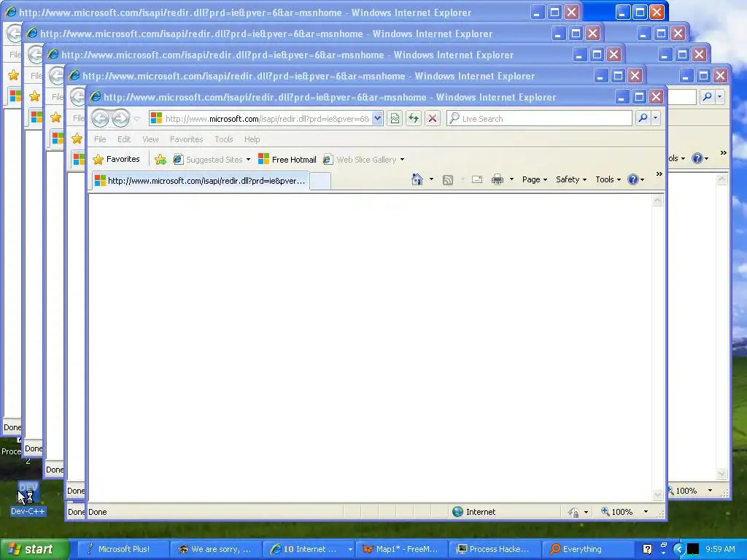The width and height of the screenshot is (747, 560).
Task: Expand the Web Slice Gallery dropdown arrow
Action: point(402,160)
